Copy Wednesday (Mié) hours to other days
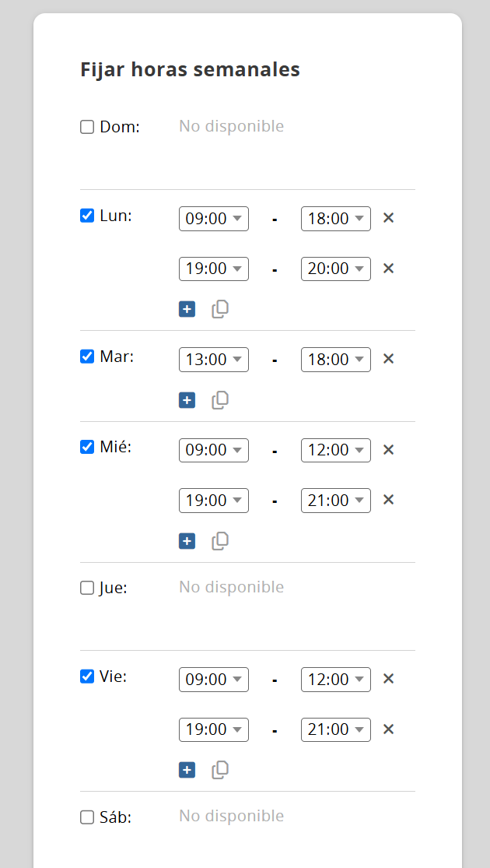490x868 pixels. click(220, 540)
